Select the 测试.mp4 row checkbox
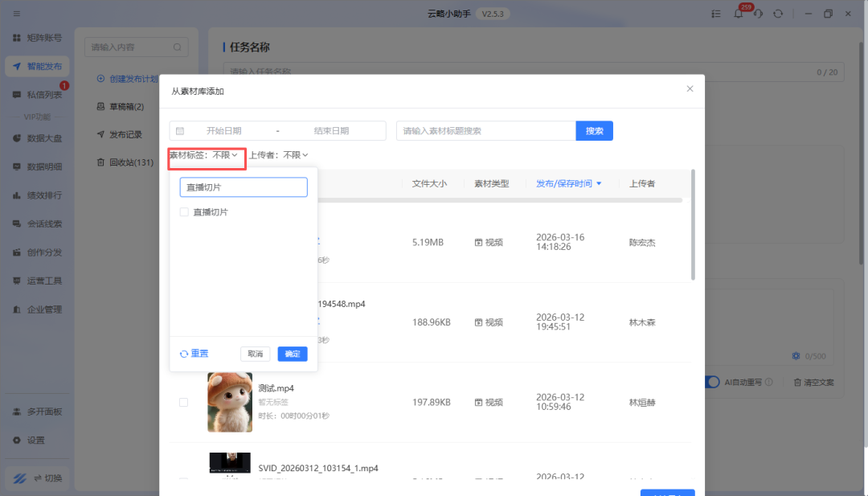Screen dimensions: 868x496 point(183,402)
